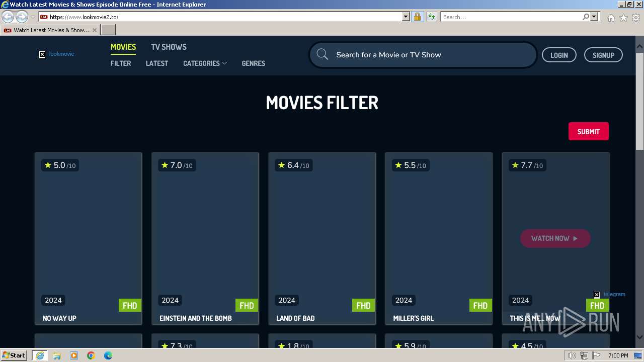The height and width of the screenshot is (362, 644).
Task: Click the 5.0 rating badge
Action: tap(60, 165)
